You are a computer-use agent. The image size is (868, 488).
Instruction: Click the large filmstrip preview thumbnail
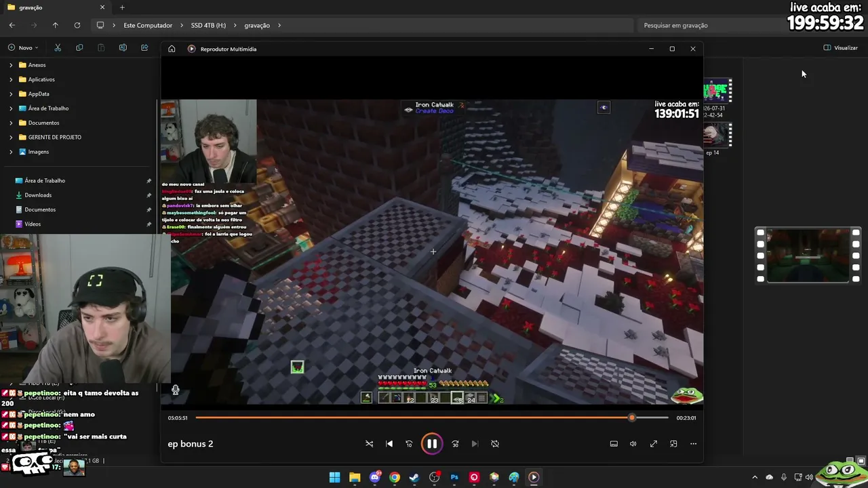point(808,255)
